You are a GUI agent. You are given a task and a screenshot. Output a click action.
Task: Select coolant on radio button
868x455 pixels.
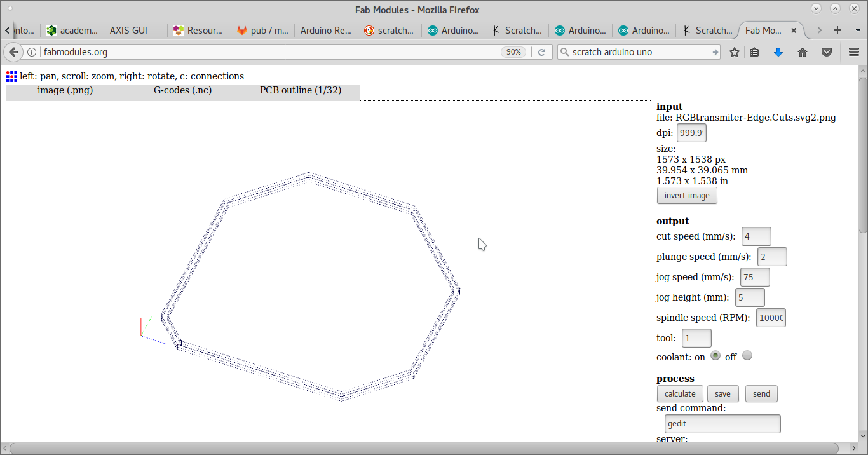[715, 355]
